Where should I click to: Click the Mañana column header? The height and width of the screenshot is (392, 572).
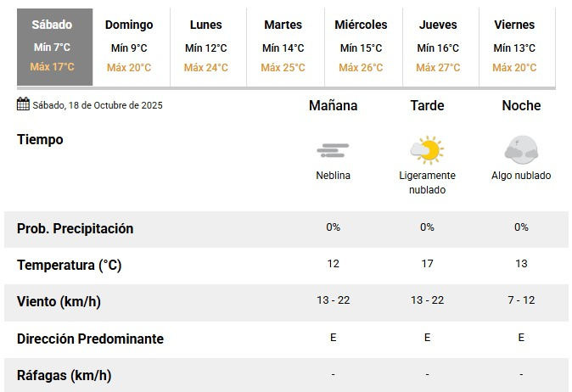coord(333,106)
